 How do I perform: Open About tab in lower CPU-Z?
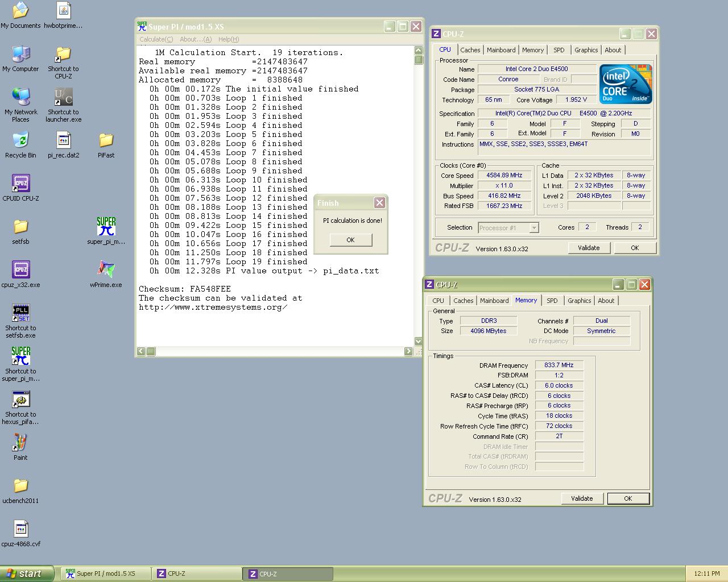click(606, 301)
